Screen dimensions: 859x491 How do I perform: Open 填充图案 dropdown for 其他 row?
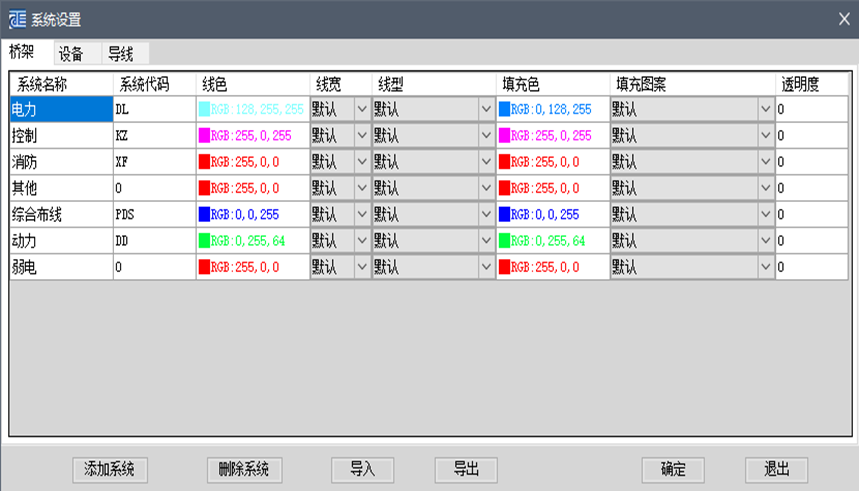766,188
